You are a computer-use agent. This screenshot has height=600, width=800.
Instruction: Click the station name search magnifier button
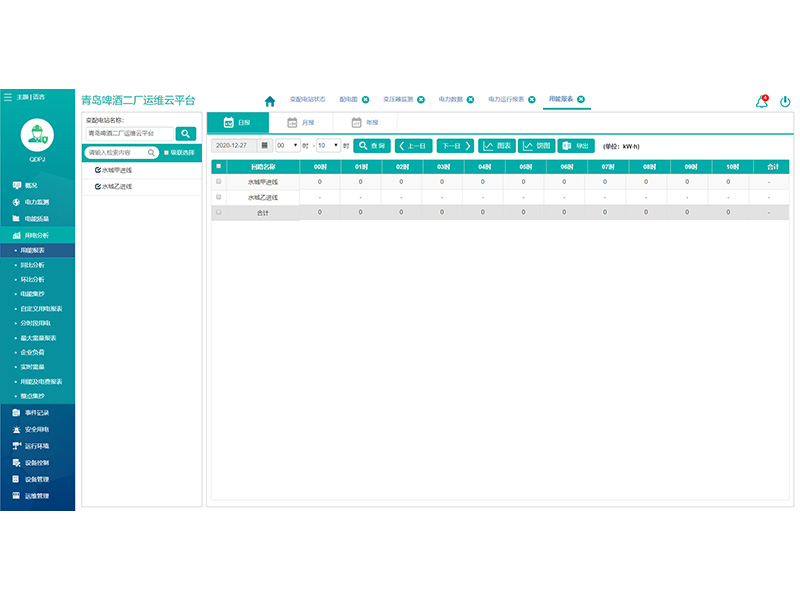pyautogui.click(x=186, y=133)
